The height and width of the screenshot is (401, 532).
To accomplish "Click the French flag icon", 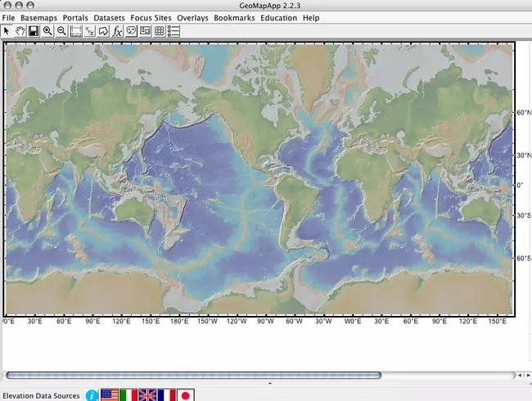I will pyautogui.click(x=167, y=395).
